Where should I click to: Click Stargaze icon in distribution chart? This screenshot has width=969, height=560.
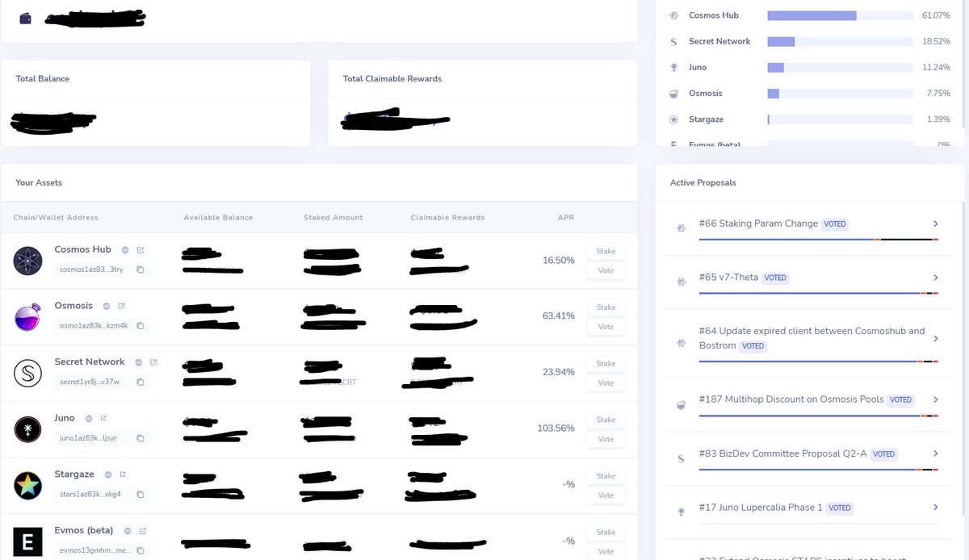[673, 119]
